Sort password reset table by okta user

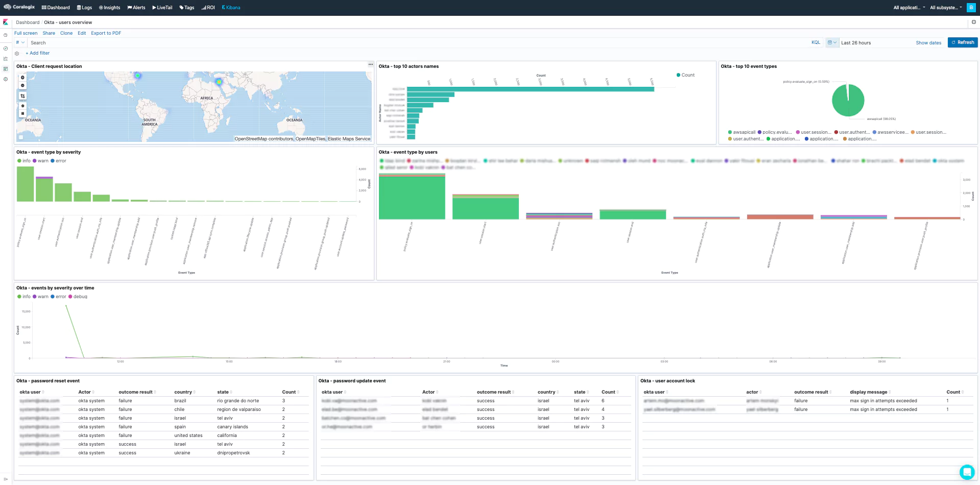pos(32,392)
